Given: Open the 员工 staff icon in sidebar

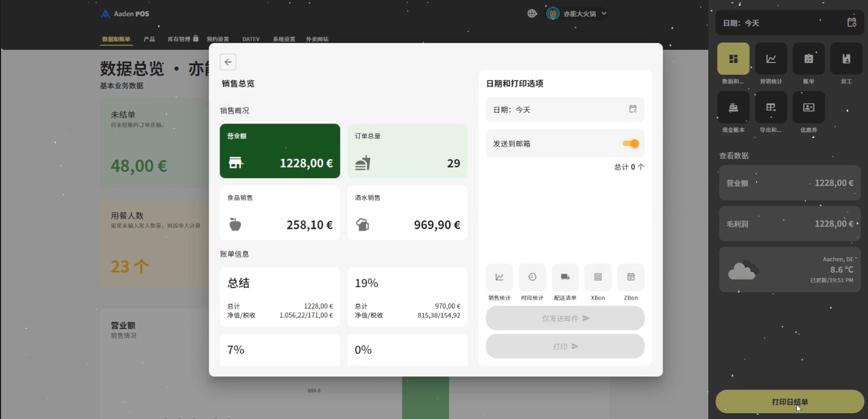Looking at the screenshot, I should tap(846, 59).
